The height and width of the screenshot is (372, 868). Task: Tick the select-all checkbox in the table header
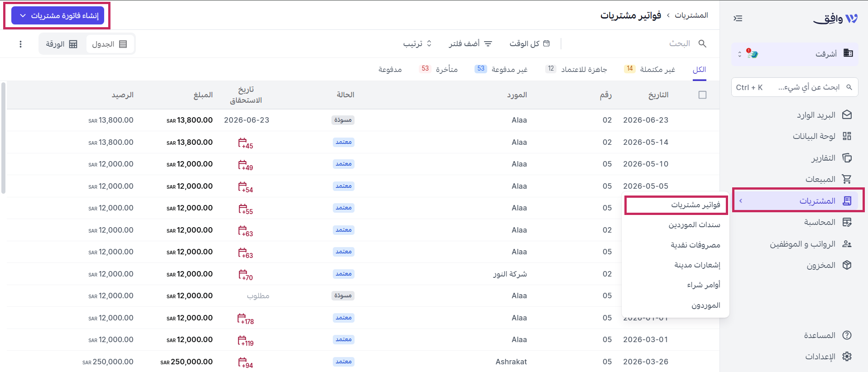(702, 95)
